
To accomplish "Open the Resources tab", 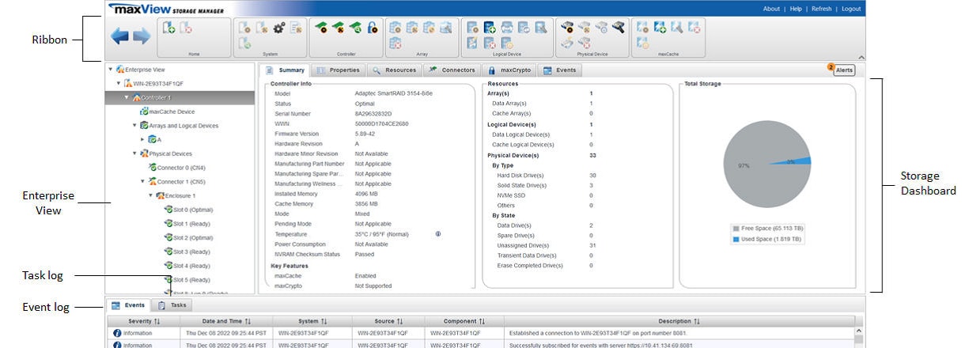I will pos(394,70).
